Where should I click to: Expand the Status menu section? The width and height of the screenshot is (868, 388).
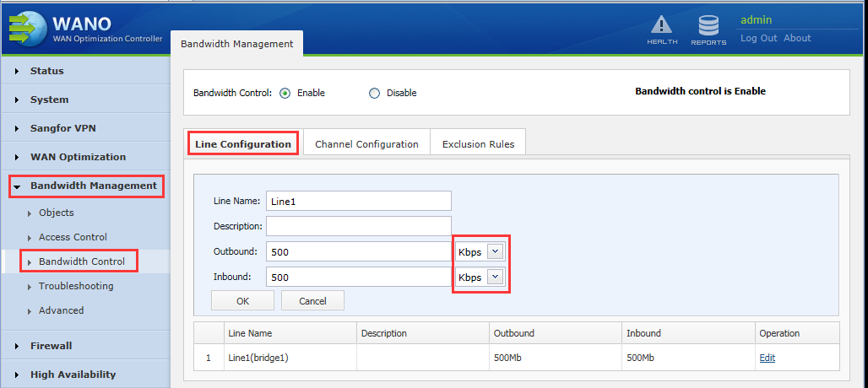(47, 71)
